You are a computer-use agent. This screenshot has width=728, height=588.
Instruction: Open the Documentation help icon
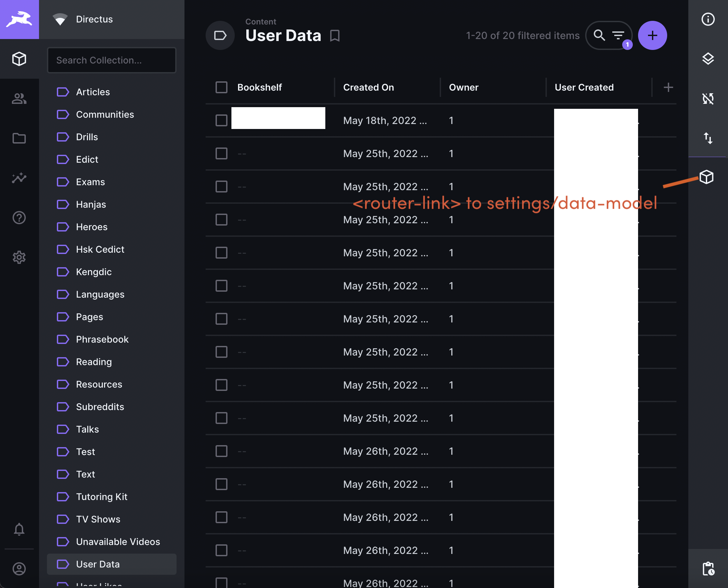tap(19, 218)
